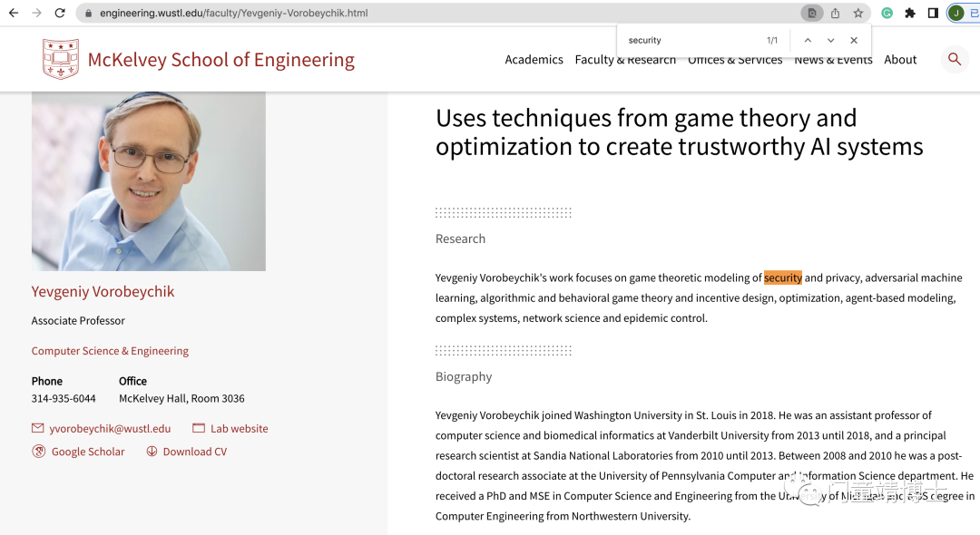Click the highlighted find-in-page icon in address bar
This screenshot has height=535, width=980.
tap(812, 13)
